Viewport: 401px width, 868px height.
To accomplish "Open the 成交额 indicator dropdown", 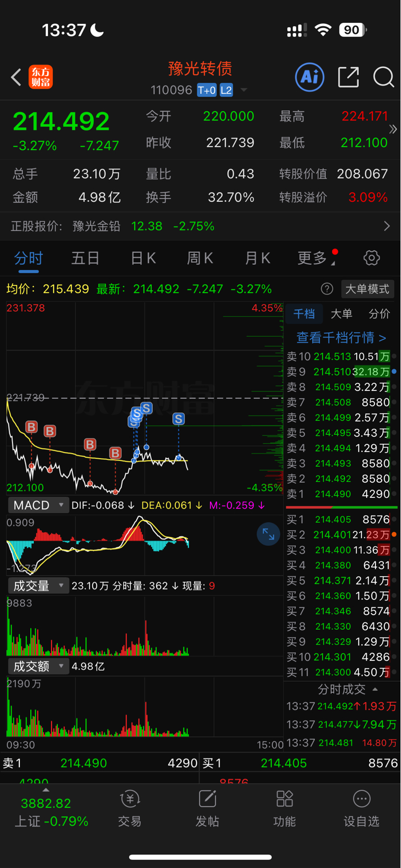I will tap(38, 666).
